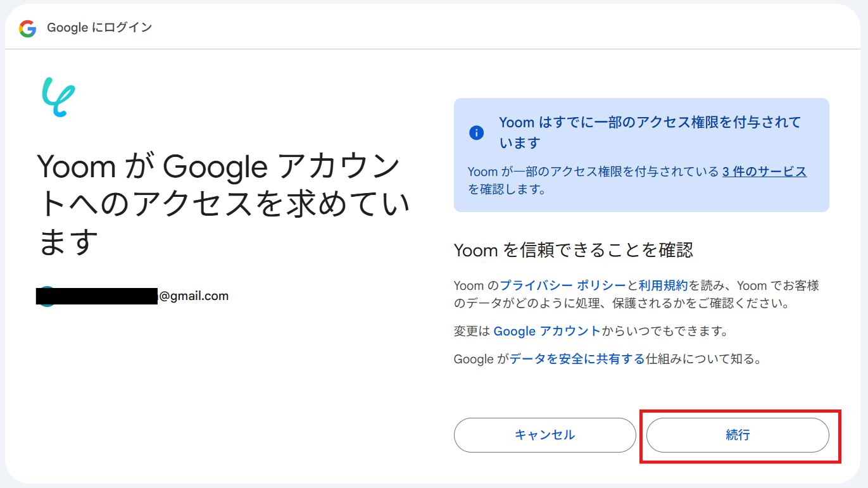Click the Google にログイン header text
The height and width of the screenshot is (488, 868).
click(x=99, y=28)
